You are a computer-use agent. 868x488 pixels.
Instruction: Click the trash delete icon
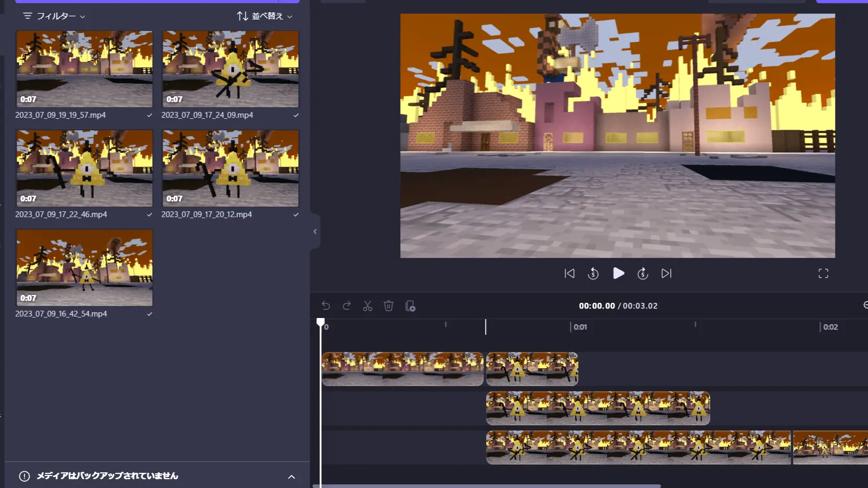(388, 306)
